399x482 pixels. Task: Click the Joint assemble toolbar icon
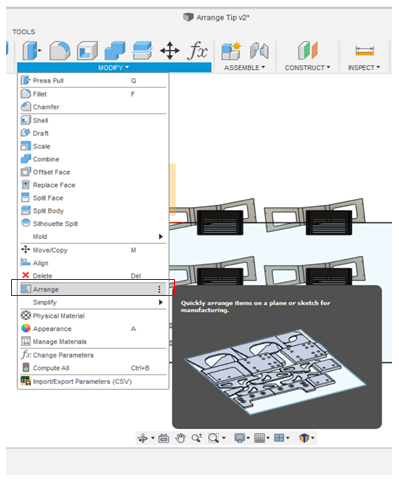coord(259,51)
